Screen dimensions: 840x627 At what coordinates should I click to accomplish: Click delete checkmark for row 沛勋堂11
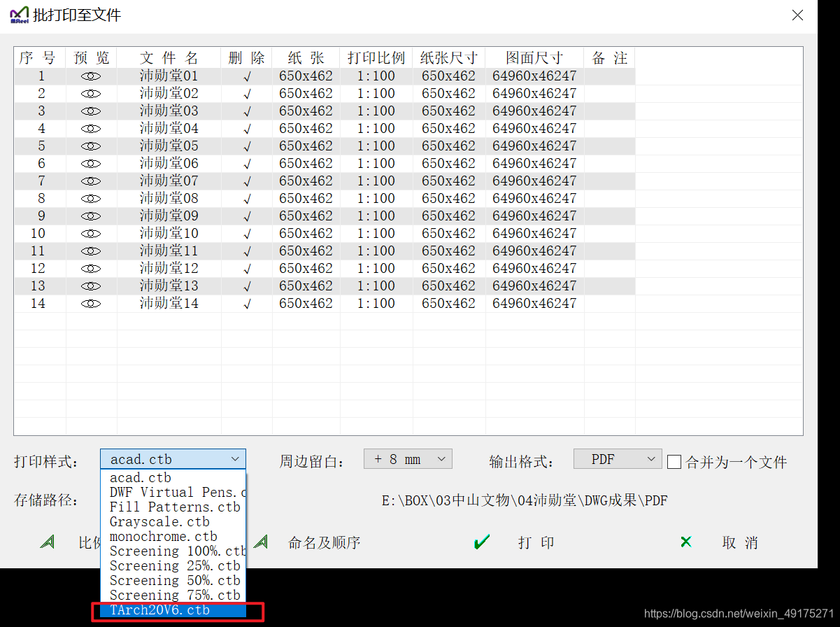click(x=247, y=252)
